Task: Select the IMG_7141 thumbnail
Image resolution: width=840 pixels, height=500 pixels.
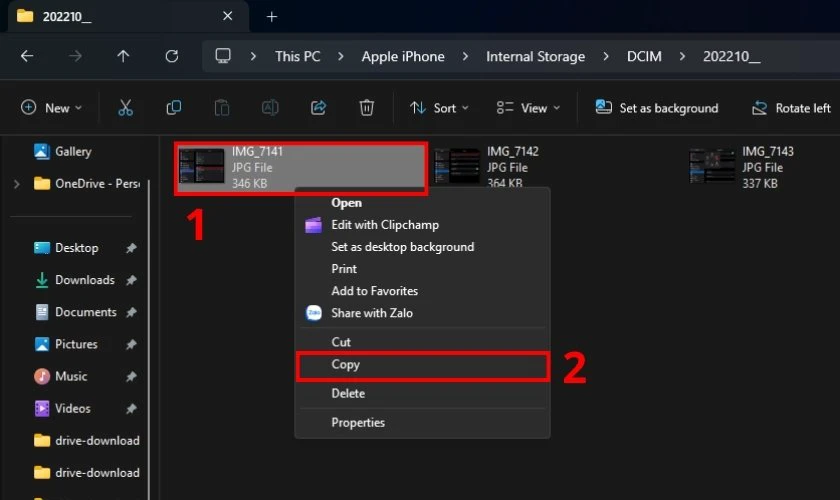Action: pos(201,166)
